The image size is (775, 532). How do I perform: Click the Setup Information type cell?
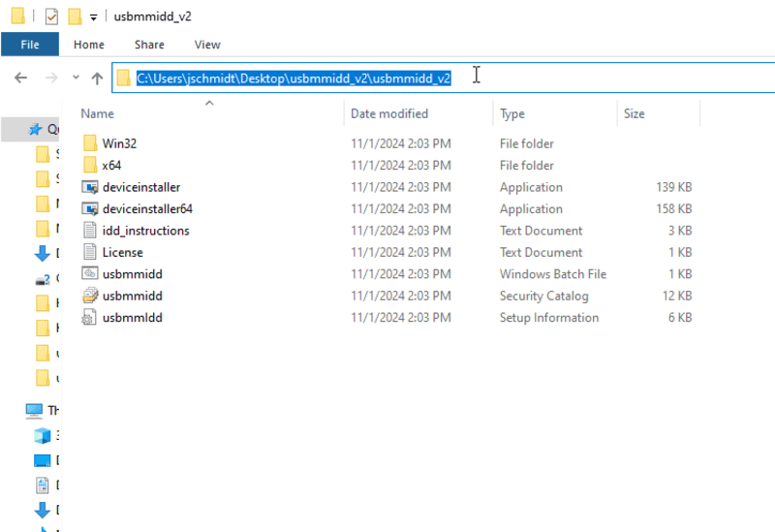coord(548,318)
